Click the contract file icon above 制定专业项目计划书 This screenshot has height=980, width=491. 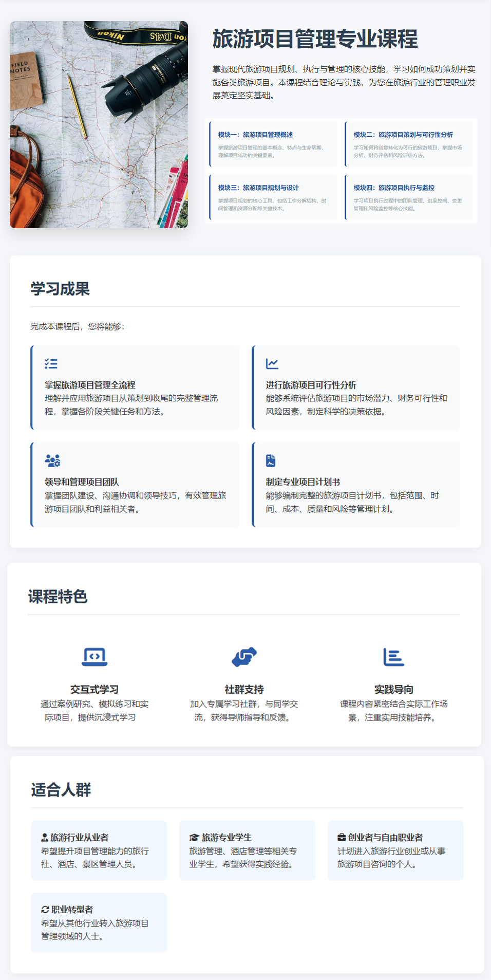tap(271, 460)
